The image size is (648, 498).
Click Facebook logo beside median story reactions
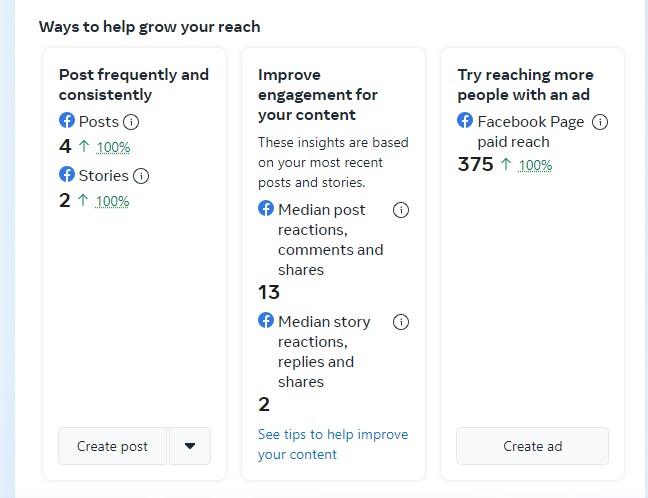pyautogui.click(x=266, y=321)
